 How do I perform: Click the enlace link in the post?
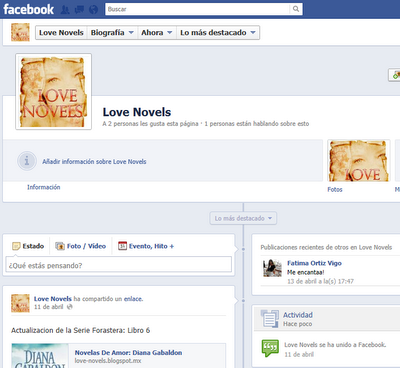133,299
